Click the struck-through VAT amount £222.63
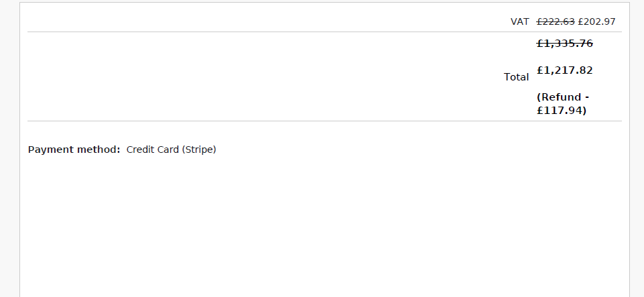This screenshot has height=297, width=644. [556, 21]
